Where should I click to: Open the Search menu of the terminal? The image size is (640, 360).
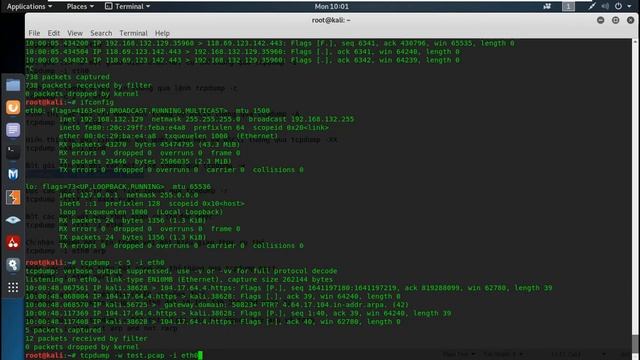(x=101, y=33)
